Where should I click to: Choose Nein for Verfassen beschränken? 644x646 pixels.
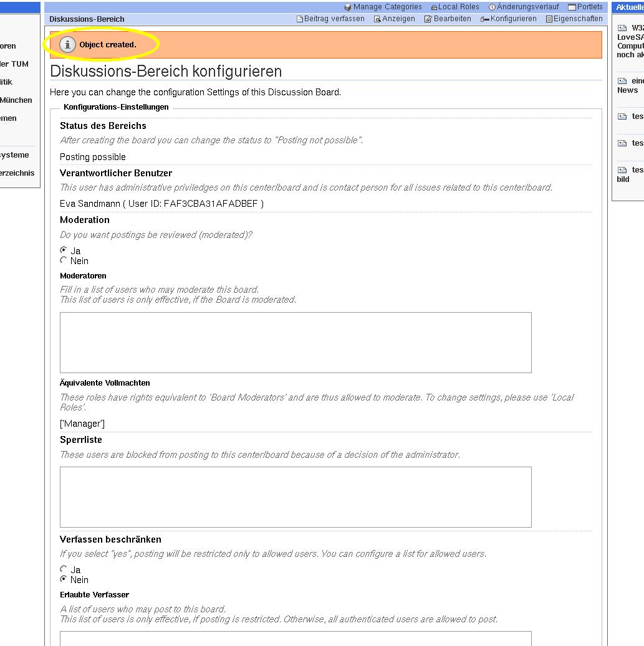64,579
